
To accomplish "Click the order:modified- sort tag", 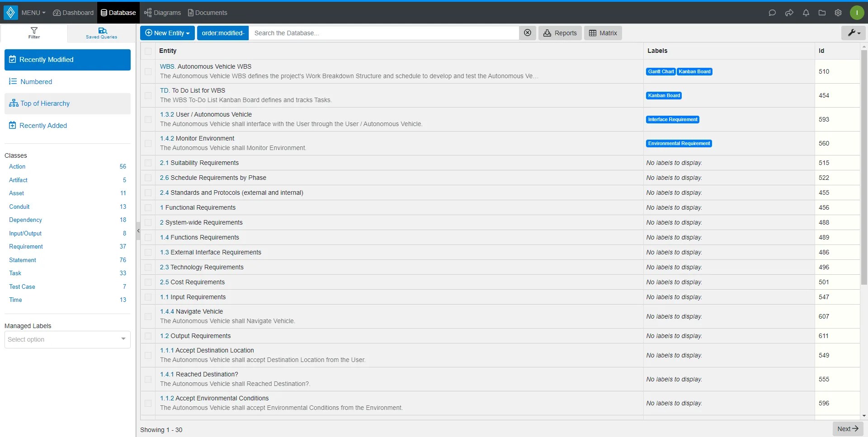I will (x=223, y=33).
